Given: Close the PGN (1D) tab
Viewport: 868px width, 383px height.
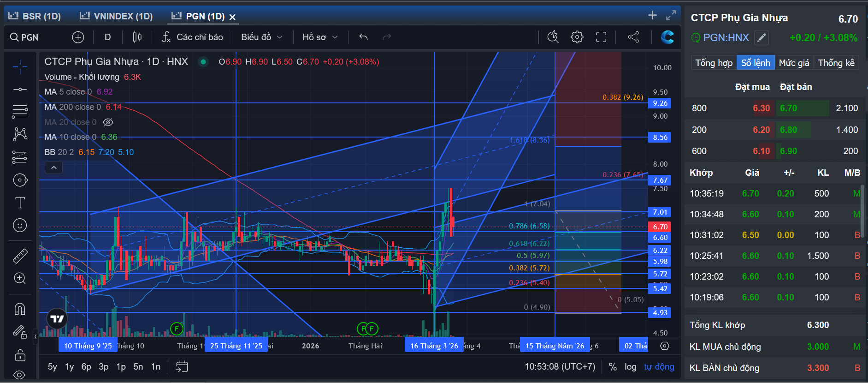Looking at the screenshot, I should [x=233, y=17].
